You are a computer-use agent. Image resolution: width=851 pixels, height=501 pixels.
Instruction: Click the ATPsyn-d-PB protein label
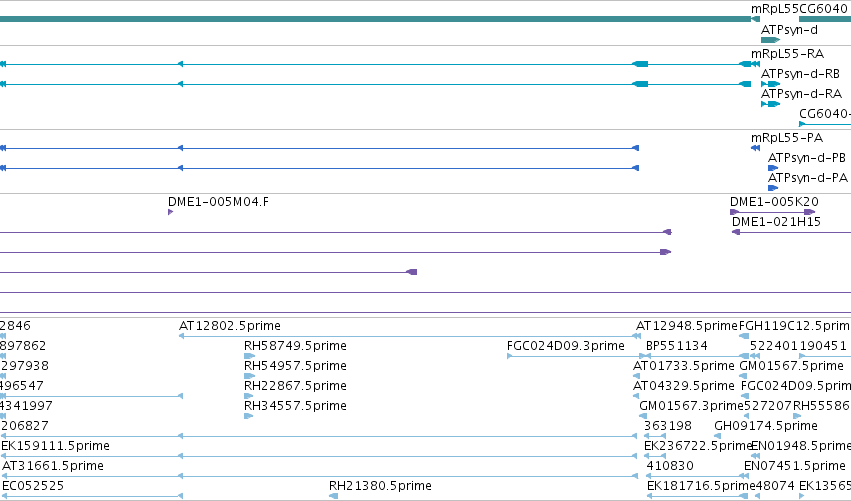pos(807,158)
